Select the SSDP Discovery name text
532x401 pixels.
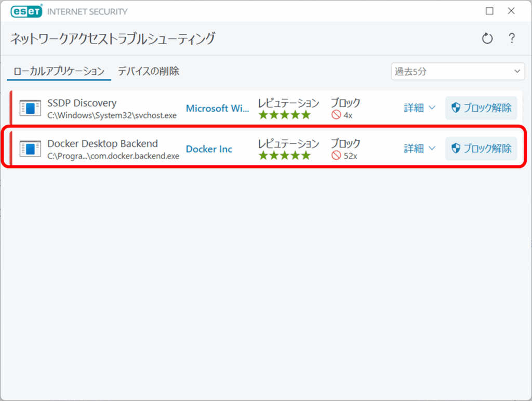[x=82, y=103]
